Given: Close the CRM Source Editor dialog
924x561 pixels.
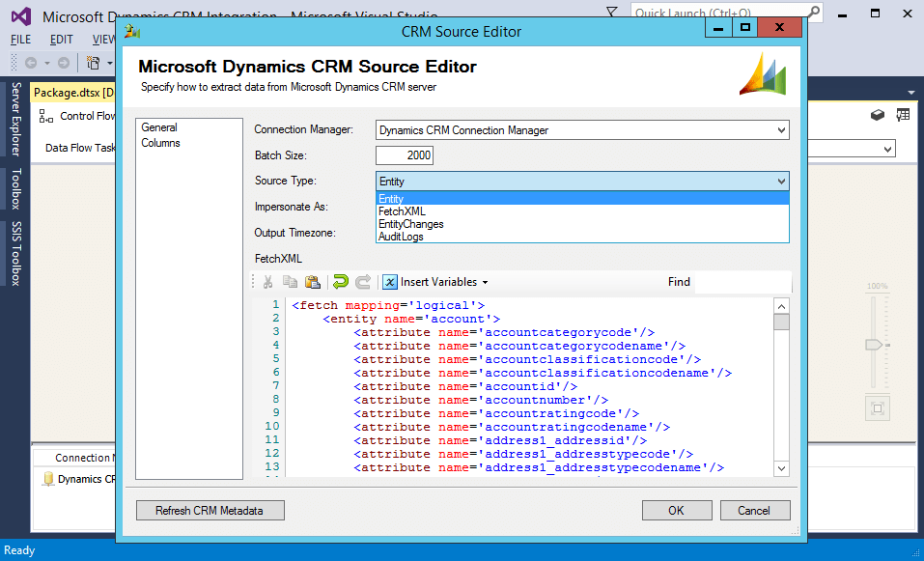Looking at the screenshot, I should [779, 28].
